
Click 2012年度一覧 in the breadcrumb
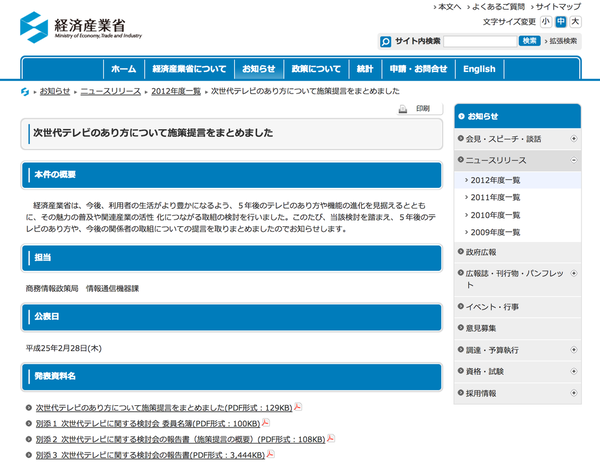176,91
